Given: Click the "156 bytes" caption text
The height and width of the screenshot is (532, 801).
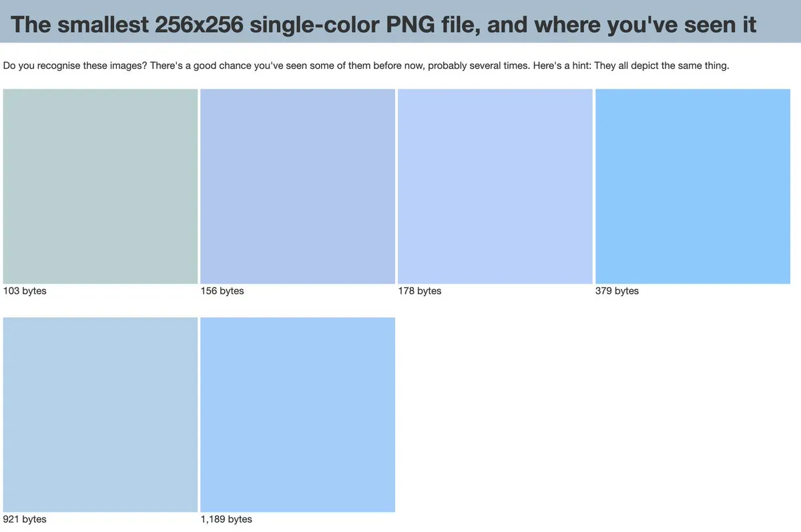Looking at the screenshot, I should tap(222, 291).
